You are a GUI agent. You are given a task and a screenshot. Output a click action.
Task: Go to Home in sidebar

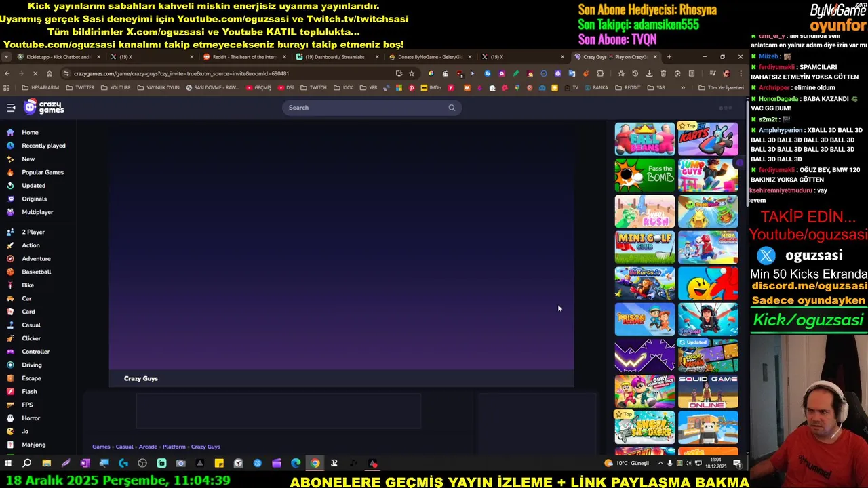coord(30,132)
